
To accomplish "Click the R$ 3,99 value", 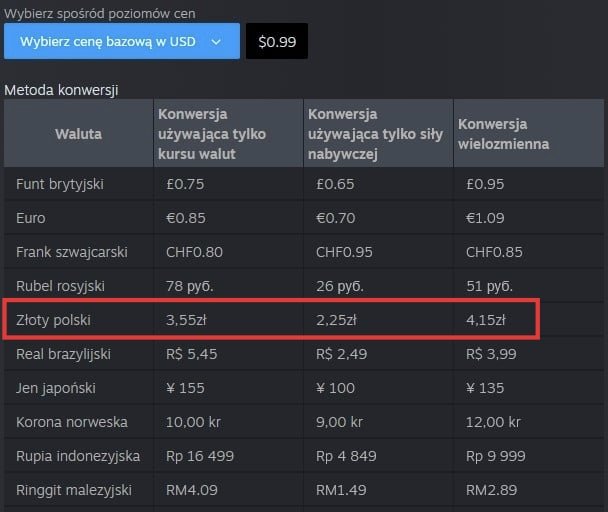I will [491, 354].
